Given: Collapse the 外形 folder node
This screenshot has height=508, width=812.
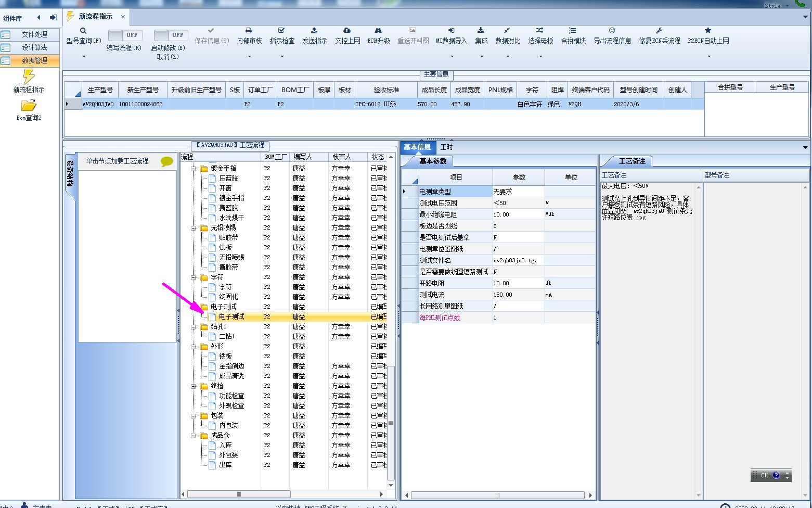Looking at the screenshot, I should pos(194,347).
